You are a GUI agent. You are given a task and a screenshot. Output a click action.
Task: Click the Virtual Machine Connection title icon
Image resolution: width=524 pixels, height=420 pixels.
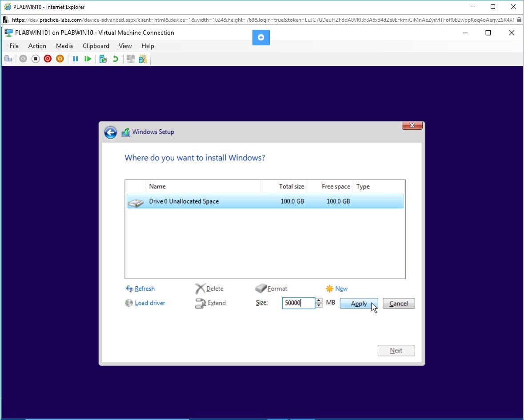pyautogui.click(x=9, y=33)
